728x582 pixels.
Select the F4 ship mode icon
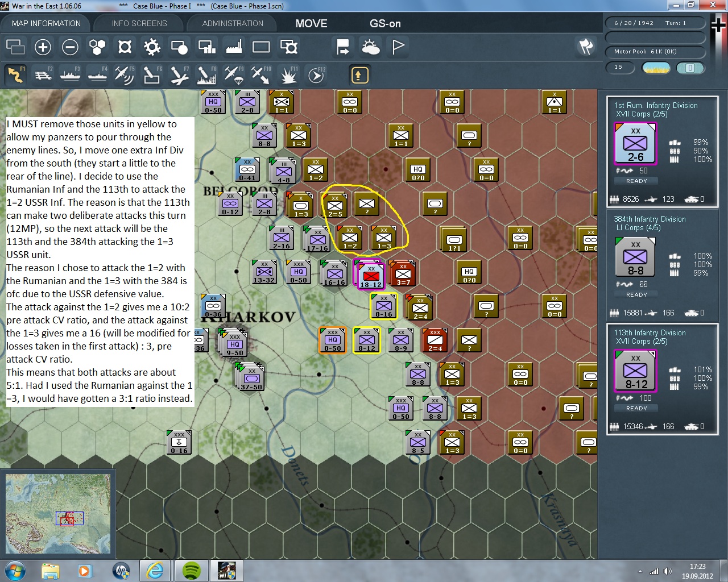[97, 75]
